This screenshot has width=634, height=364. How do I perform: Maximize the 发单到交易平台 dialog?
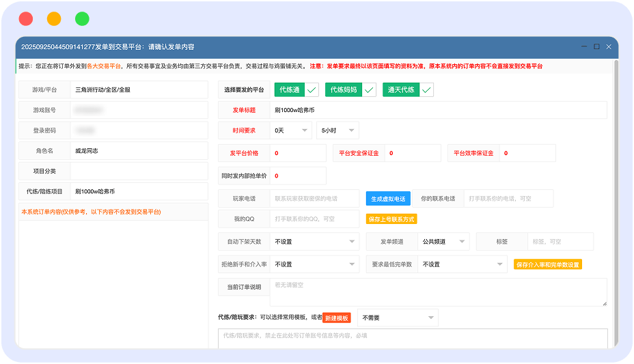pos(596,46)
